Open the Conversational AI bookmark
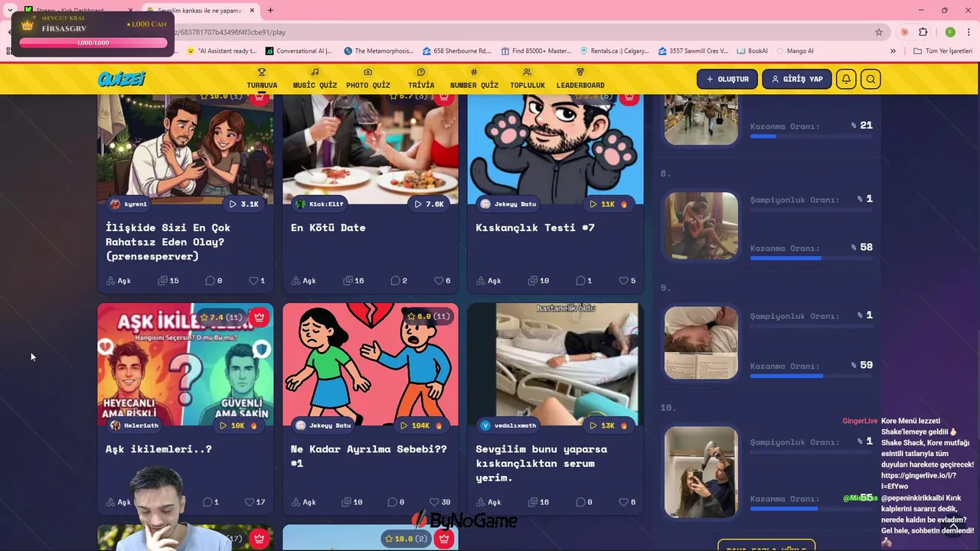Screen dimensions: 980x551 pyautogui.click(x=299, y=51)
